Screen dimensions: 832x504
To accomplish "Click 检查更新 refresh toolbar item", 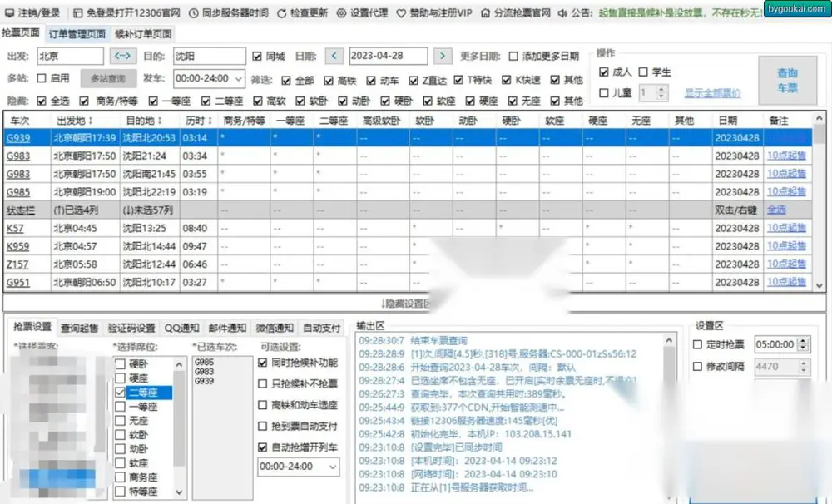I will pos(303,13).
